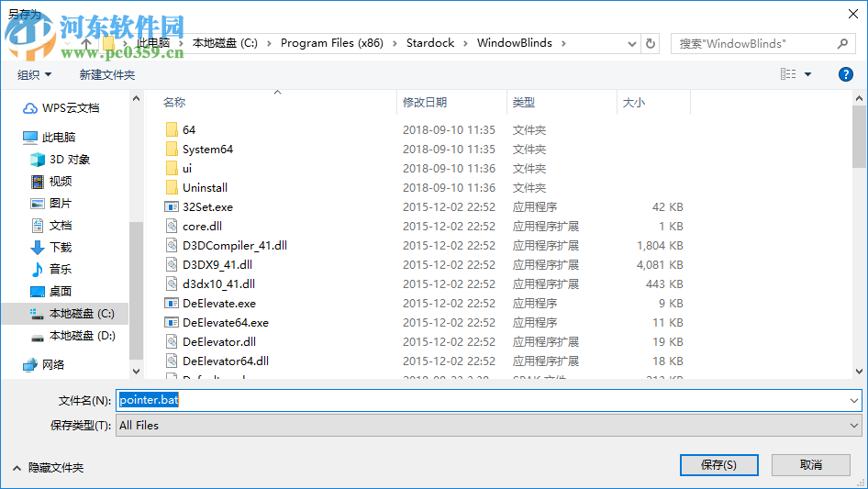868x489 pixels.
Task: Open the 组织 menu
Action: (34, 74)
